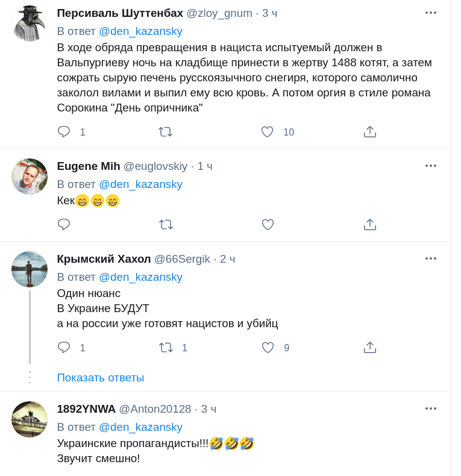Share Eugene Mih's tweet
Screen dimensions: 461x476
(x=370, y=225)
